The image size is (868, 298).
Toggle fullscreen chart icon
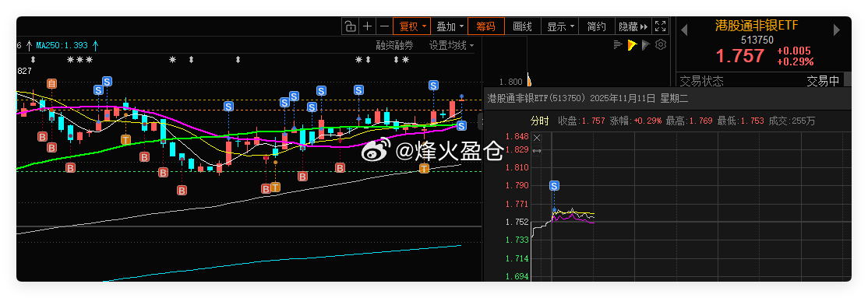click(x=661, y=26)
